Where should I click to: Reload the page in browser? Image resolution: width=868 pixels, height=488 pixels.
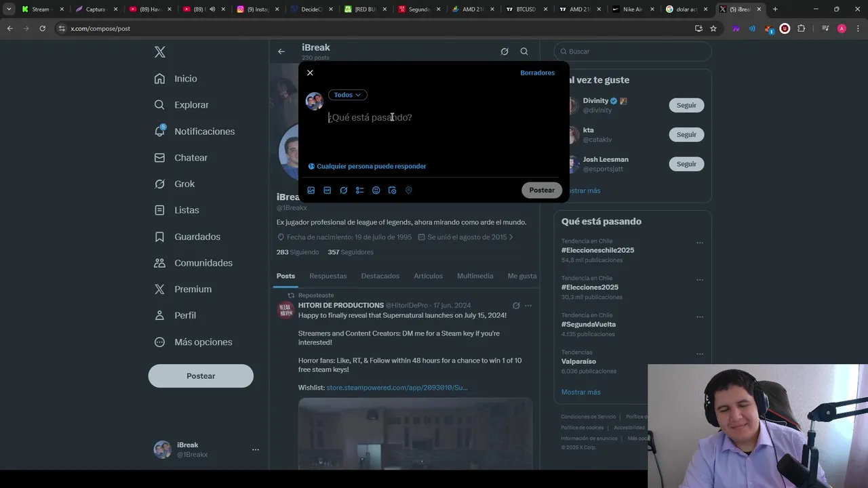[x=42, y=28]
